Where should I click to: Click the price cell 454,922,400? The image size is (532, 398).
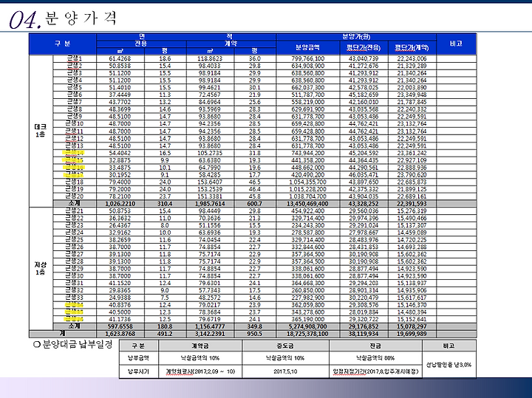(x=307, y=211)
